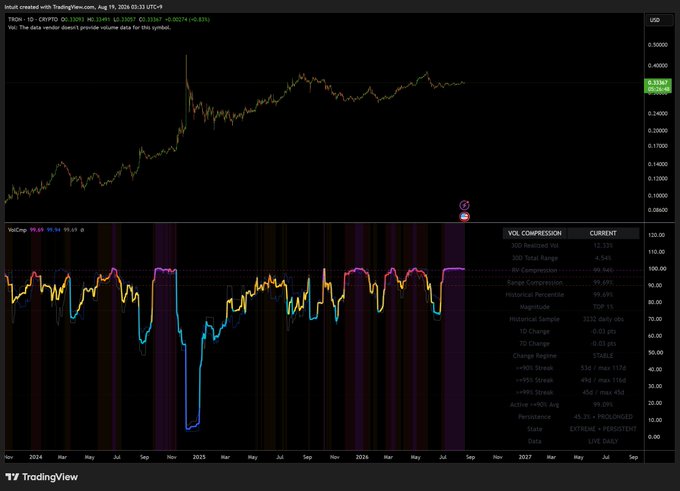The image size is (680, 491).
Task: Select the Range Compression row label
Action: coord(535,282)
